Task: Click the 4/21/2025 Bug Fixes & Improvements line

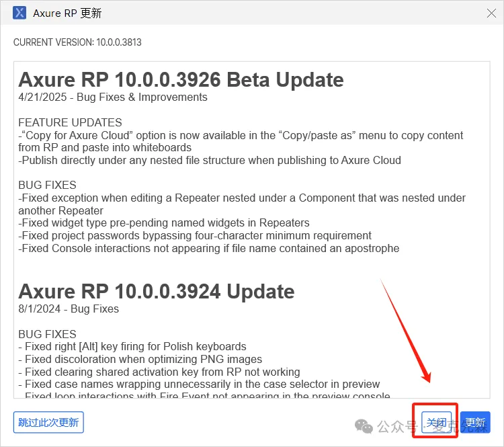Action: 113,97
